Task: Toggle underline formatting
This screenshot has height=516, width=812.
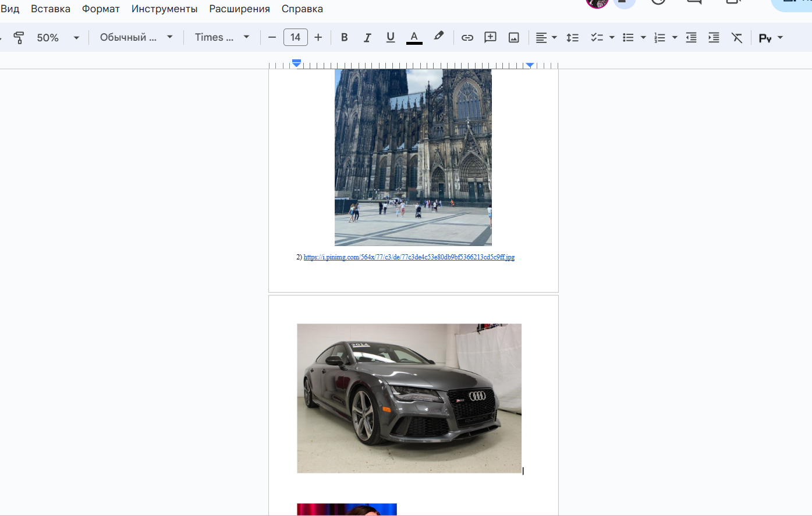Action: tap(391, 37)
